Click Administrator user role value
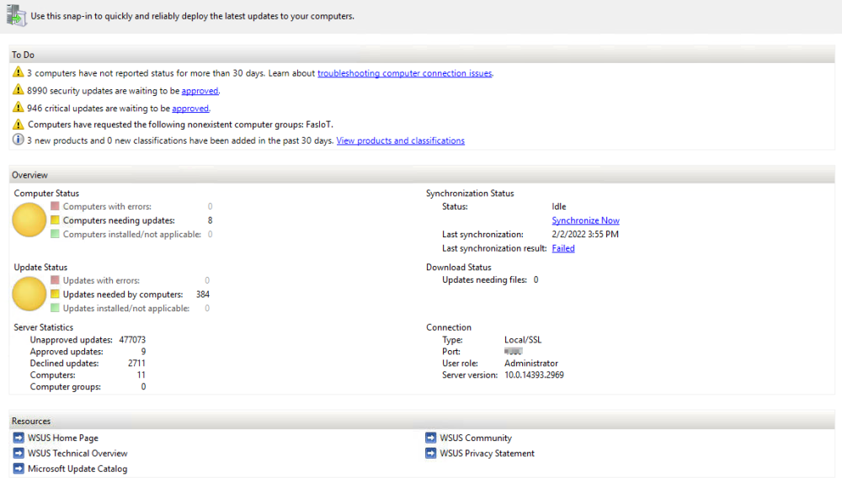Screen dimensions: 842x504 point(530,363)
